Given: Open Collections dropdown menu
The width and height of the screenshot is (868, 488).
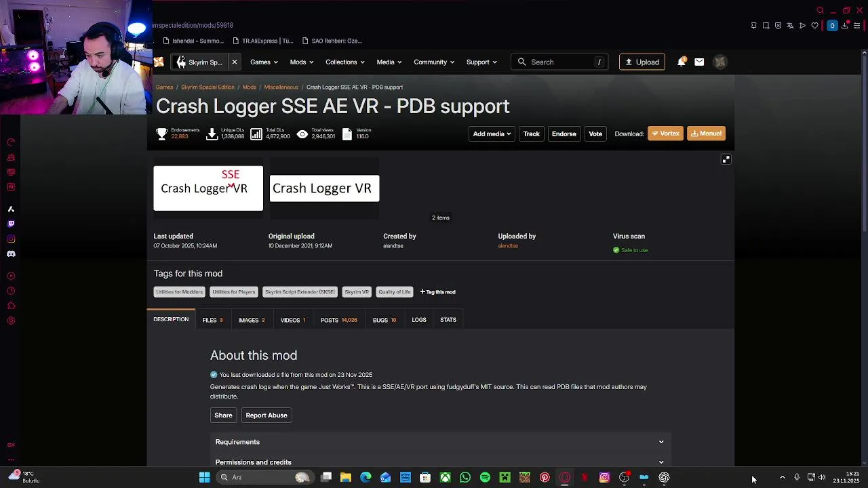Looking at the screenshot, I should pyautogui.click(x=345, y=62).
